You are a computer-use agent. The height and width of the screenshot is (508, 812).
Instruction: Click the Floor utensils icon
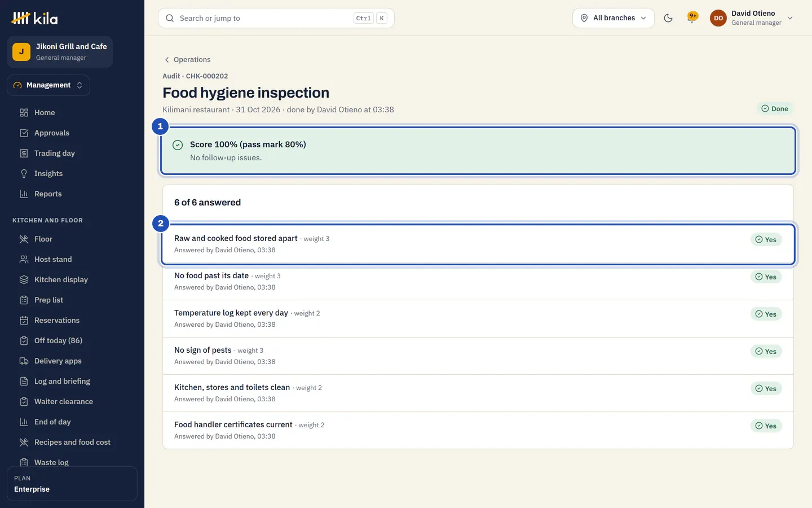(24, 239)
